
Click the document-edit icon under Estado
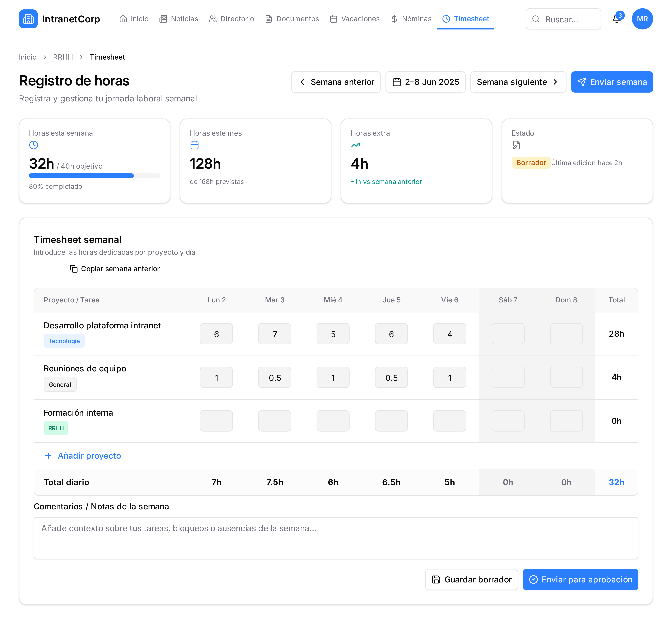click(x=516, y=145)
